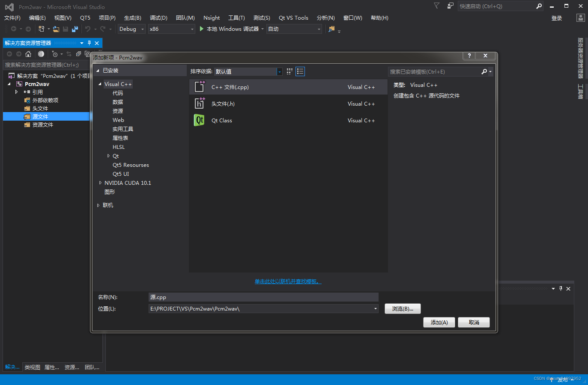Open the Qt VS Tools menu
This screenshot has height=385, width=588.
coord(293,18)
